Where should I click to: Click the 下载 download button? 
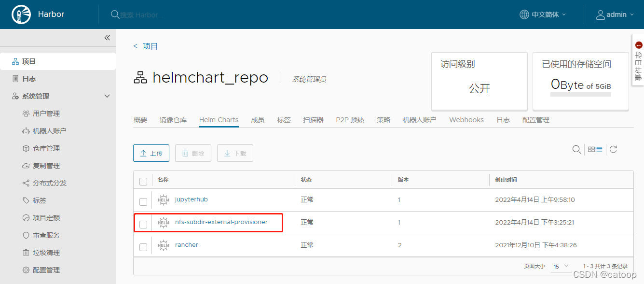(x=235, y=153)
